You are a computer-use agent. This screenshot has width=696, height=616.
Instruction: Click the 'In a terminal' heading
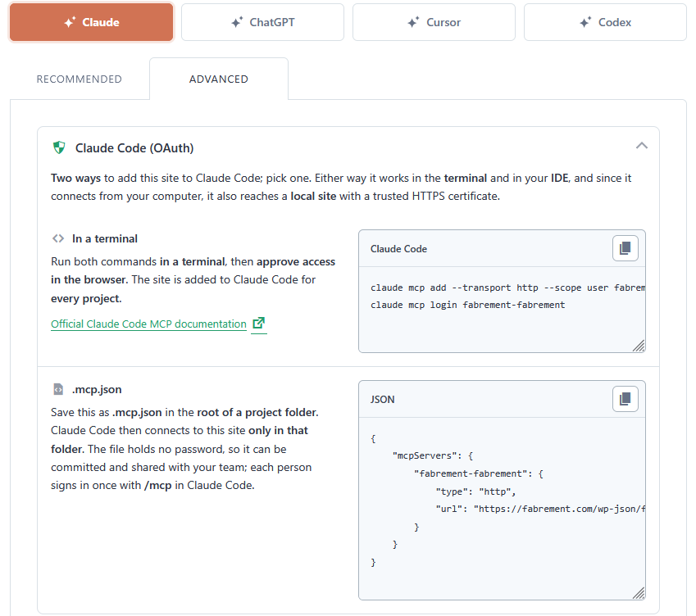(x=105, y=238)
